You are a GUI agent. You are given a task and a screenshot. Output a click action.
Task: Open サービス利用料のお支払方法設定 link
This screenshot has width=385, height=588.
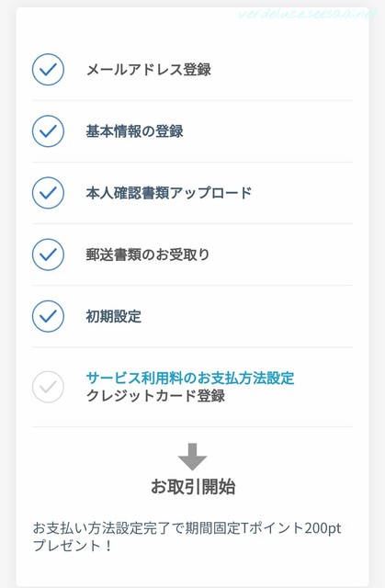click(190, 378)
